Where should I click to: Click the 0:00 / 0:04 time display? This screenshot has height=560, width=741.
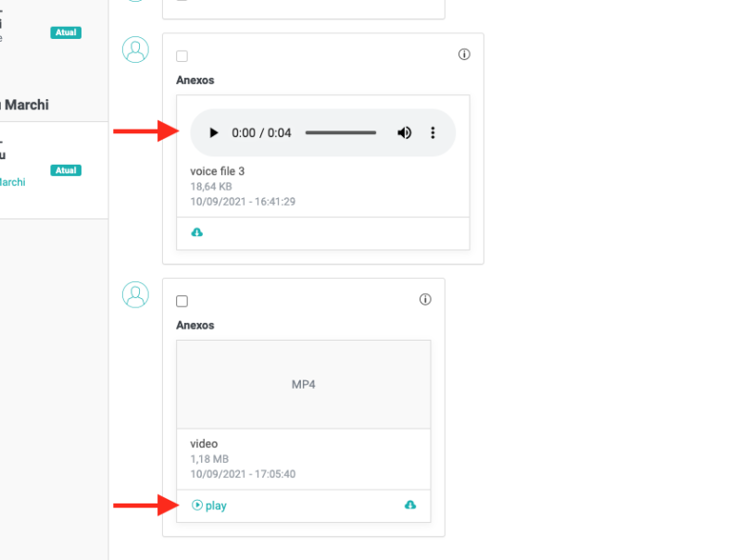point(261,133)
